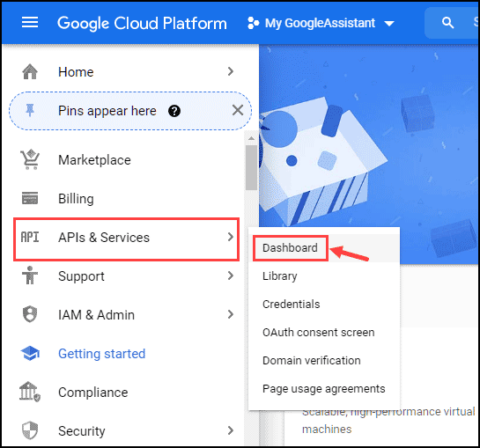Click the Home house icon
The image size is (480, 448).
tap(30, 71)
